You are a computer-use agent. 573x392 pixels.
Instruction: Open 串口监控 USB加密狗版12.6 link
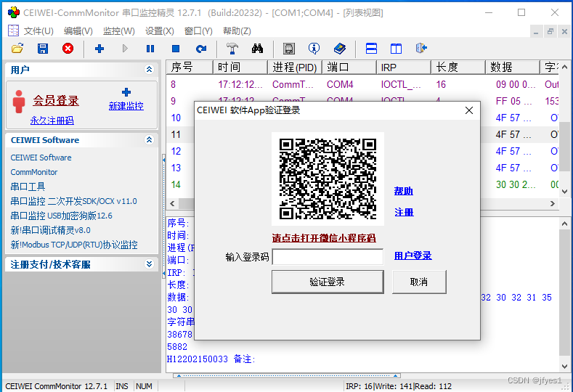click(61, 216)
